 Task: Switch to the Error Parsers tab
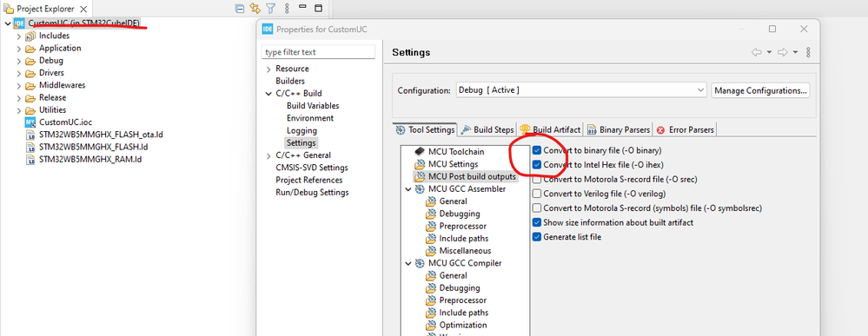click(685, 129)
